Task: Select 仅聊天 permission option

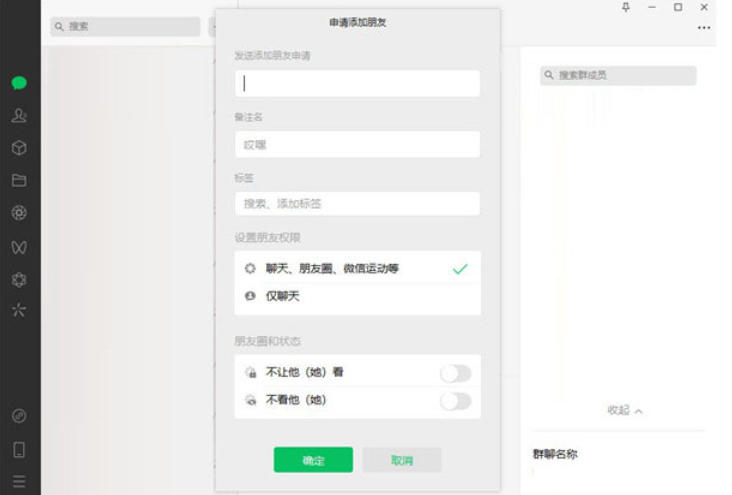Action: click(x=357, y=297)
